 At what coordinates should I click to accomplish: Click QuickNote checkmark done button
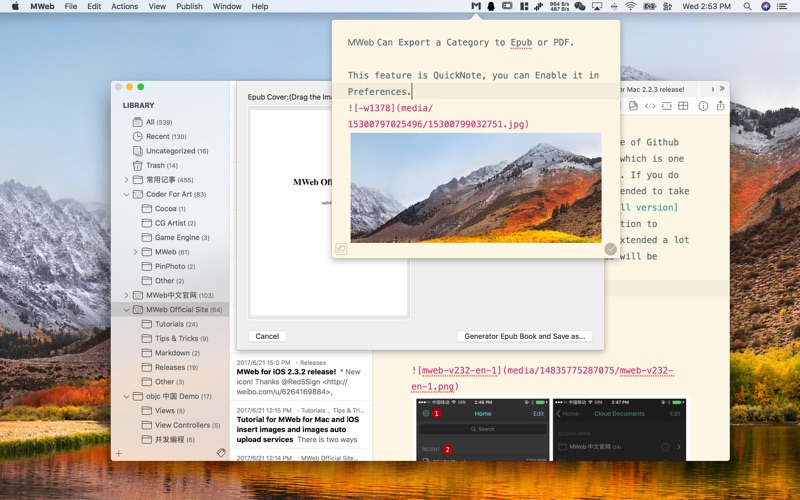610,249
